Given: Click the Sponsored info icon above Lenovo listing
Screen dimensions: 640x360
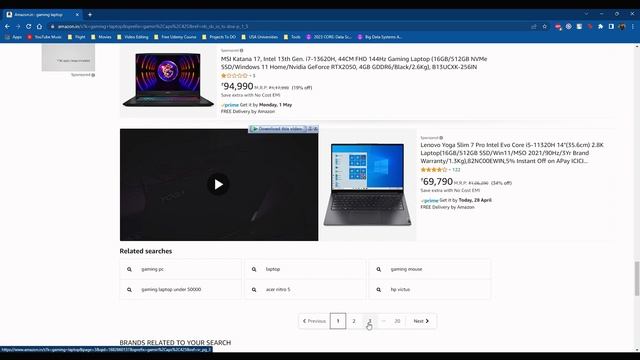Looking at the screenshot, I should pos(441,138).
